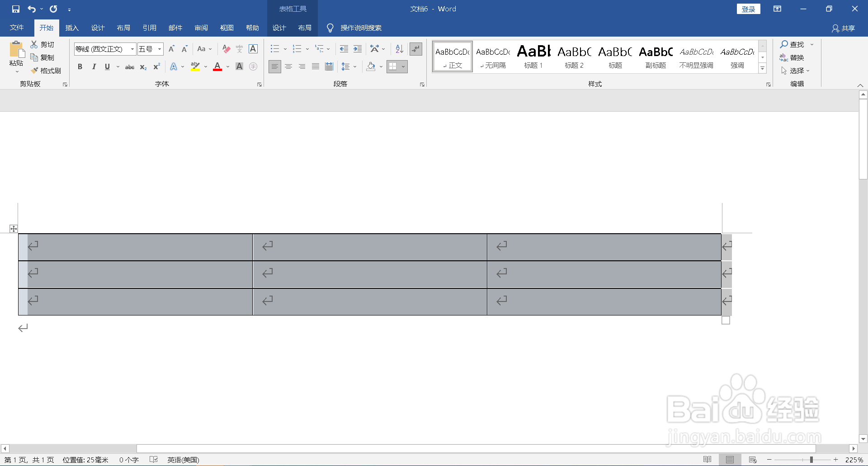Align text left
The image size is (868, 466).
pyautogui.click(x=274, y=66)
